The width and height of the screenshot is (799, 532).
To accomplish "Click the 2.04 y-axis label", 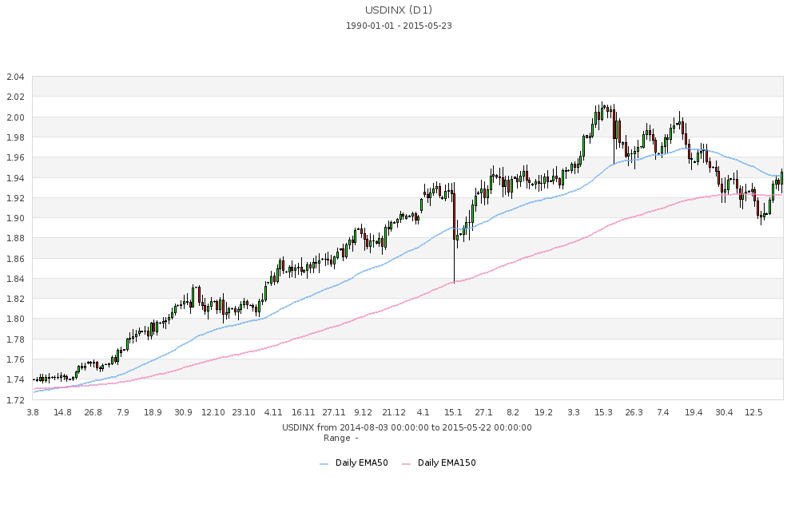I will 15,77.
